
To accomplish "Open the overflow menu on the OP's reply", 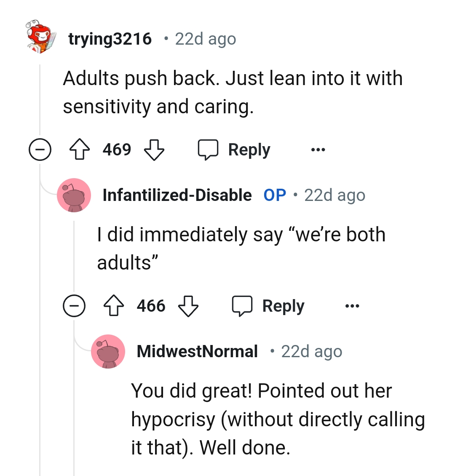I will click(352, 306).
